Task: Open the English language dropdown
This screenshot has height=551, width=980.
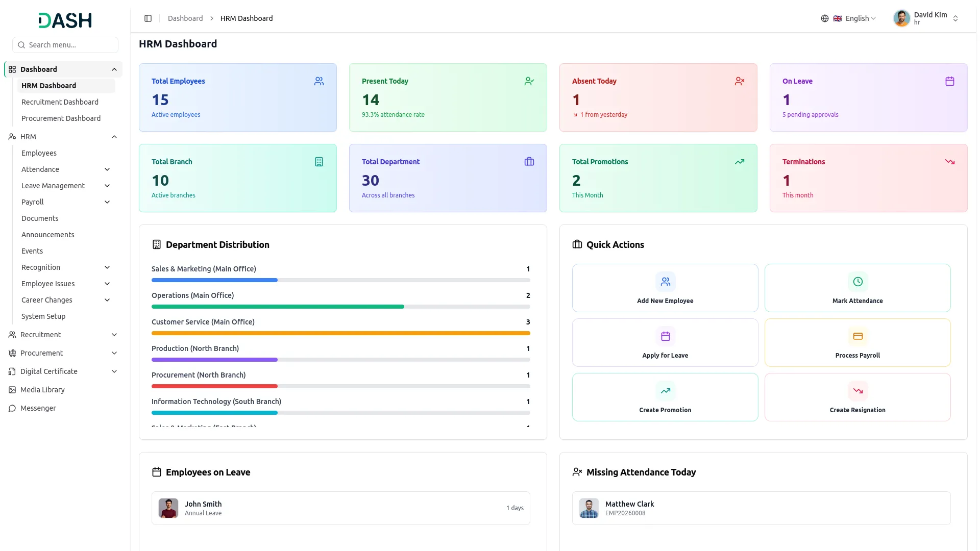Action: pyautogui.click(x=854, y=18)
